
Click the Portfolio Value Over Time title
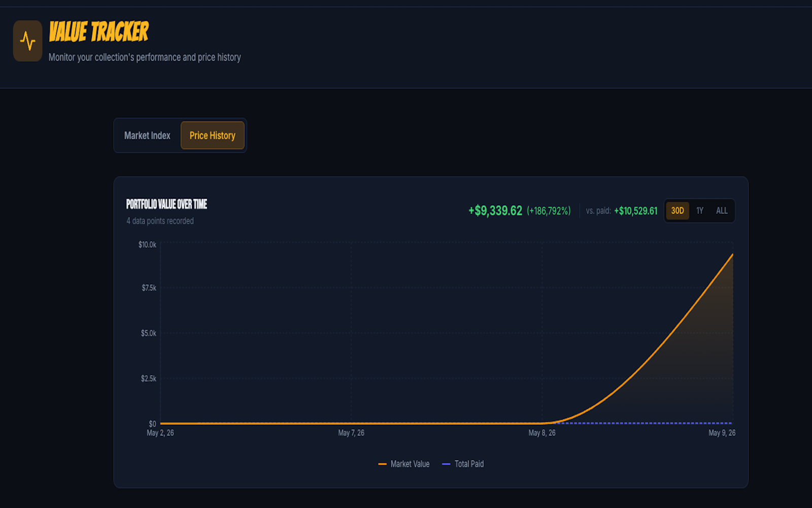point(166,204)
